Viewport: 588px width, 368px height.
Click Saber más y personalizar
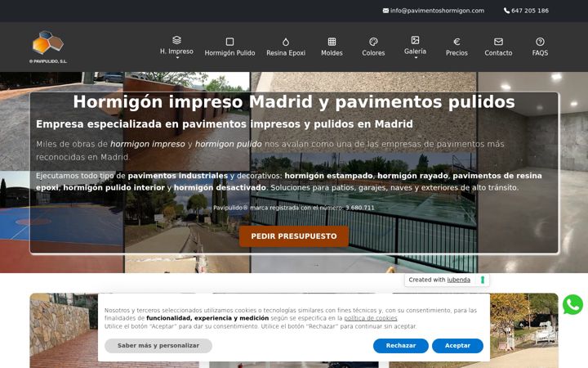(158, 345)
